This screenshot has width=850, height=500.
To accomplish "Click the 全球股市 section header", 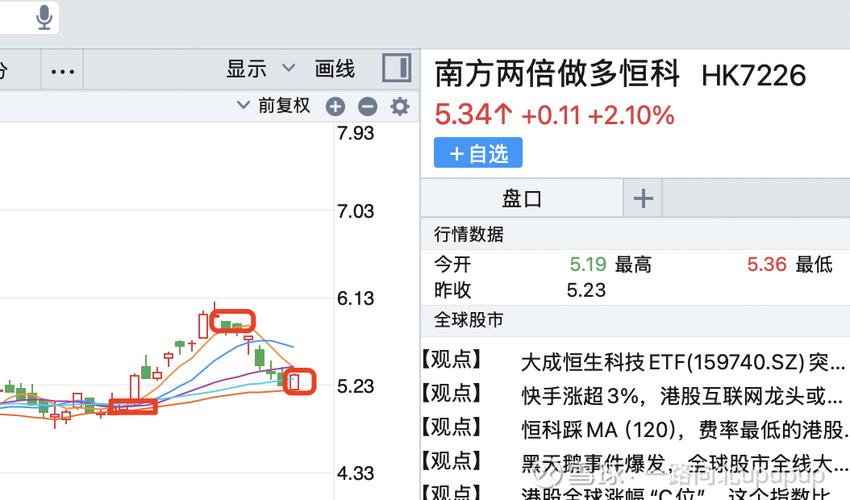I will (x=469, y=319).
